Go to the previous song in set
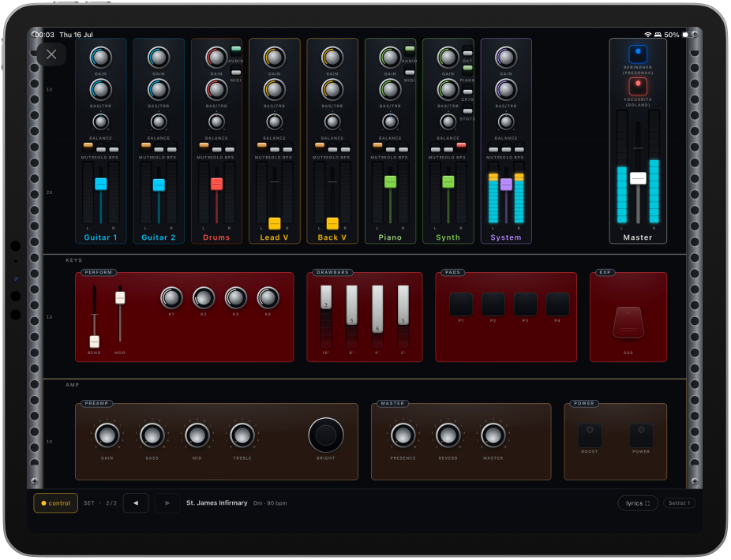 pos(136,504)
